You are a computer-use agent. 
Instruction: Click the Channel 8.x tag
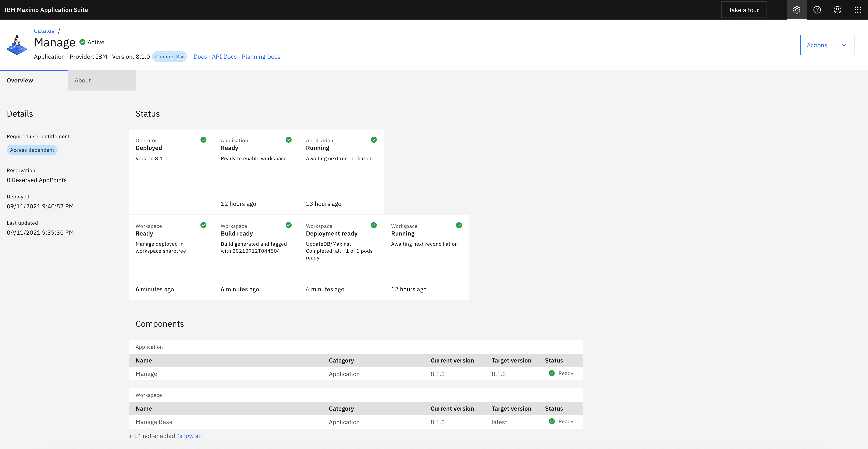(x=169, y=57)
